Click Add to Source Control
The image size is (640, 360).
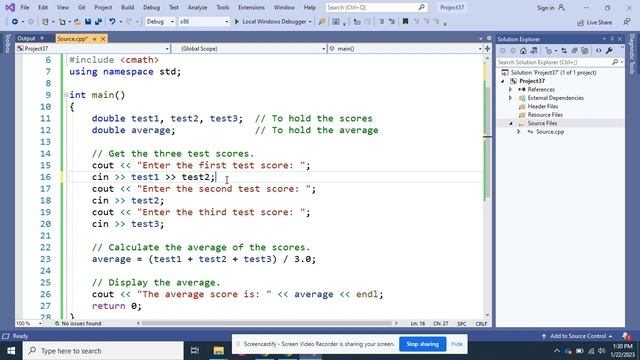click(x=578, y=336)
